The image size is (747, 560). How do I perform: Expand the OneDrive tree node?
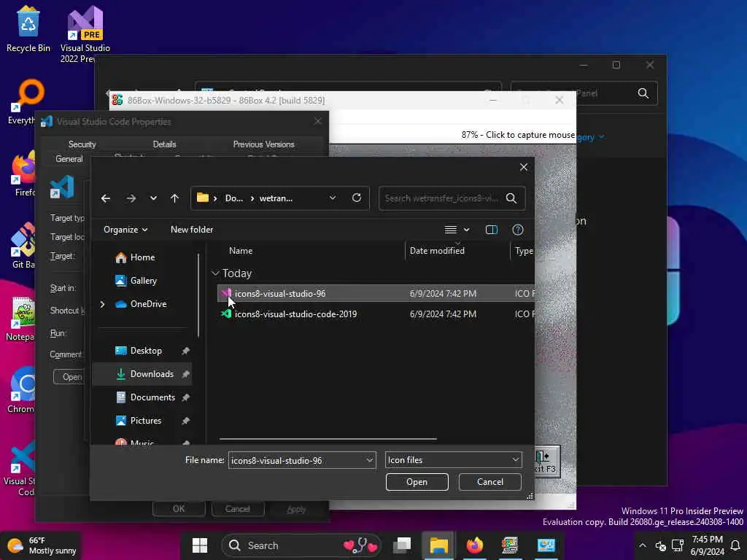point(102,304)
